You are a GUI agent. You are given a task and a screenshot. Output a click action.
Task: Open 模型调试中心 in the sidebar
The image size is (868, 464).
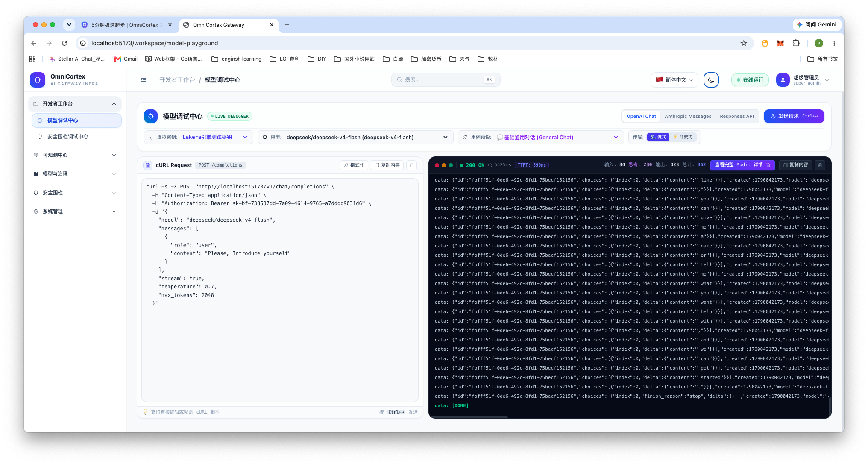point(77,120)
